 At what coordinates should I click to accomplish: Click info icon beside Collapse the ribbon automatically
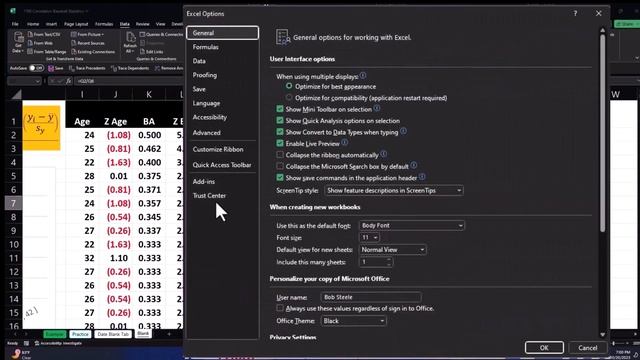pyautogui.click(x=383, y=154)
